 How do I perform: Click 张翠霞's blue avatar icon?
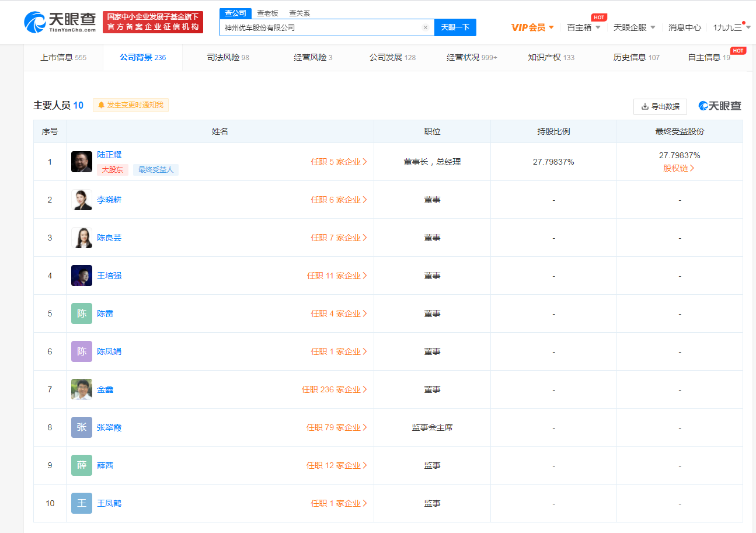[82, 427]
